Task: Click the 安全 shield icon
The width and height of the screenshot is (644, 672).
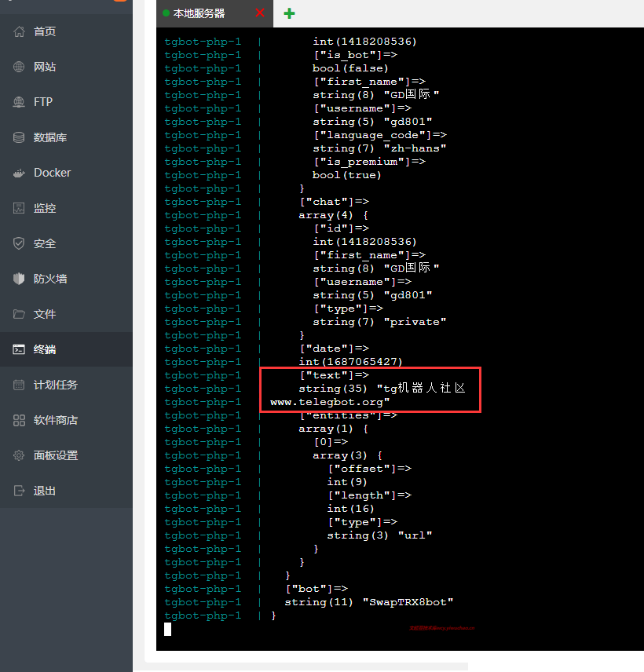Action: click(x=19, y=243)
